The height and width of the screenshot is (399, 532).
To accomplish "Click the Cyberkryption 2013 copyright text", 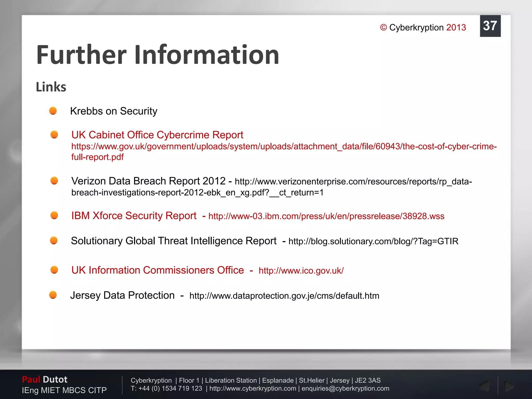I will (423, 28).
